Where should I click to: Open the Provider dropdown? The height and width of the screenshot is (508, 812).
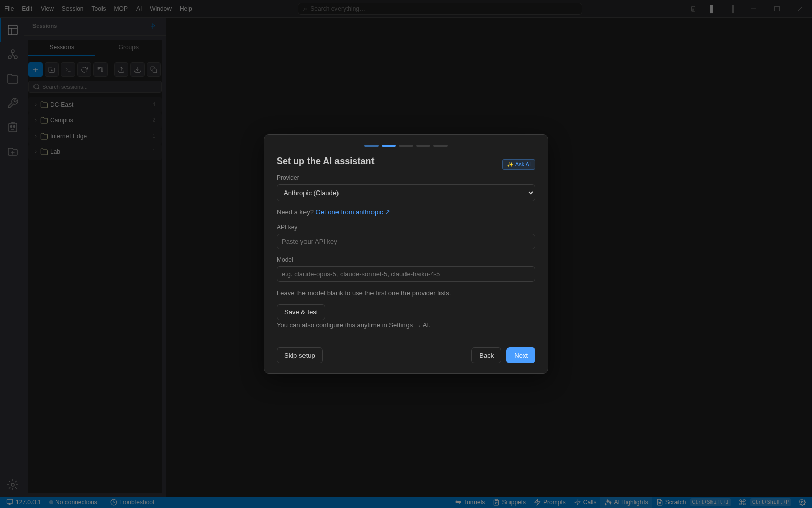point(406,193)
